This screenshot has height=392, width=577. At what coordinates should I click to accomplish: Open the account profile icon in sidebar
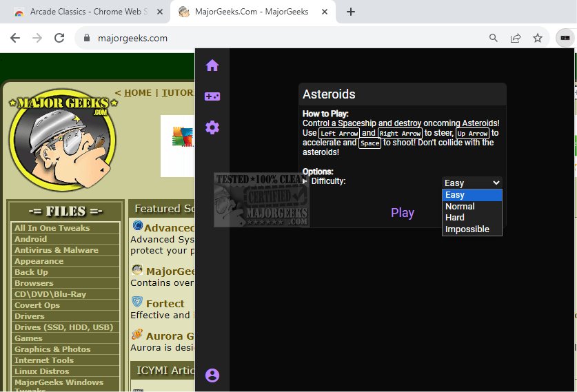[x=212, y=375]
